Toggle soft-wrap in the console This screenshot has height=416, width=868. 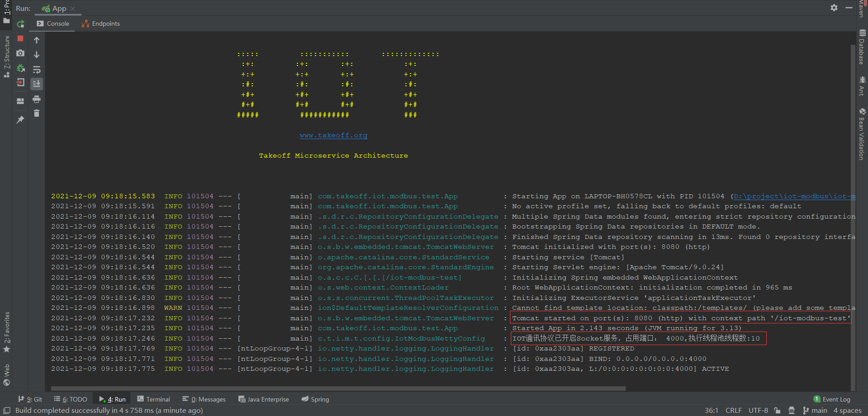[37, 70]
